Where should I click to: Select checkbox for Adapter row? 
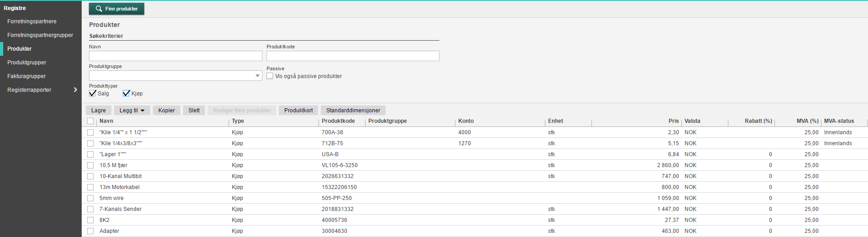pyautogui.click(x=90, y=231)
